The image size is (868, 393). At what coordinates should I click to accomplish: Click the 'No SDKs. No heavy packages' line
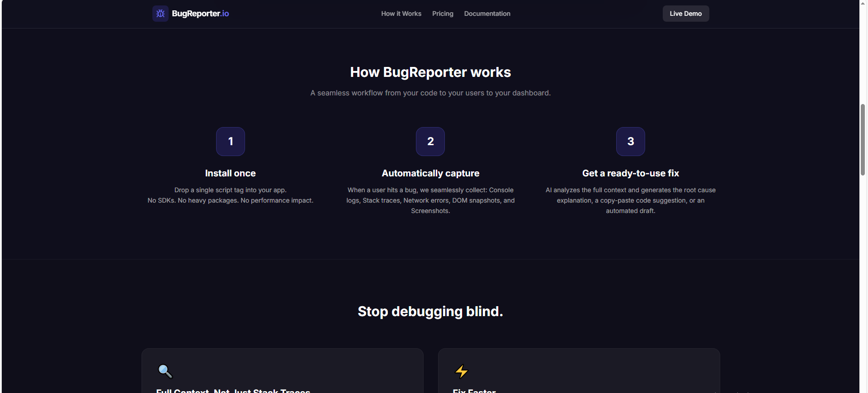click(x=231, y=200)
